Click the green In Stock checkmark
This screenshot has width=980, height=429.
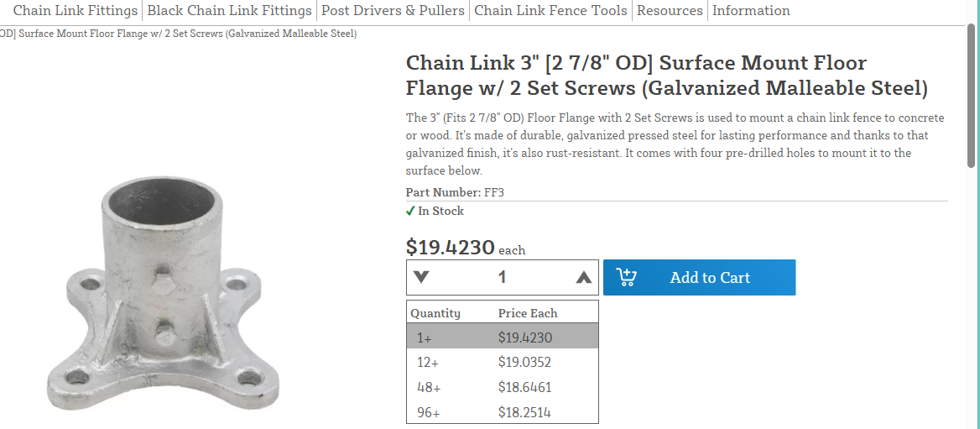[x=410, y=212]
